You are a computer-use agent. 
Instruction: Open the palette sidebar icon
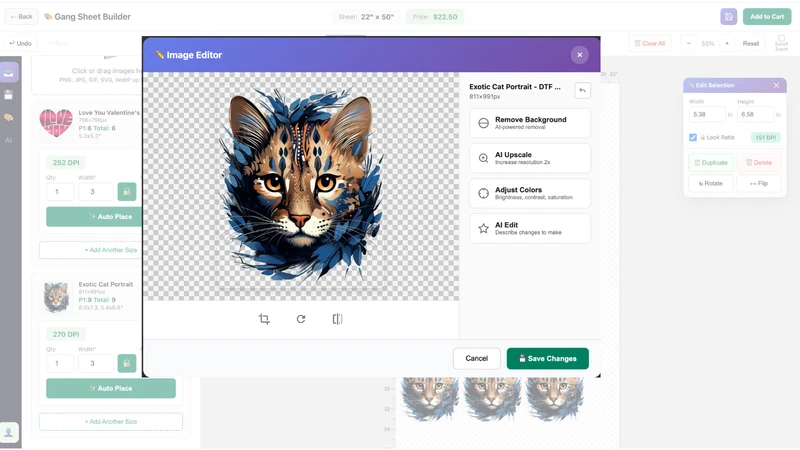9,117
